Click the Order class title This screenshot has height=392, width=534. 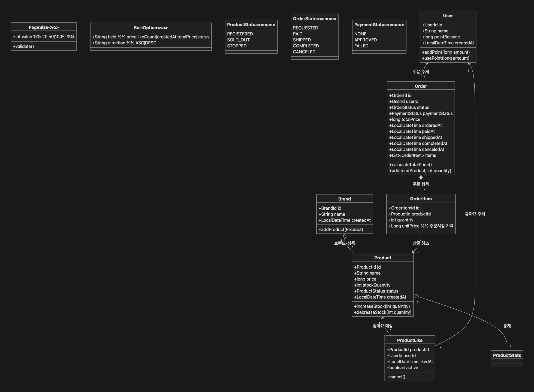pyautogui.click(x=421, y=86)
